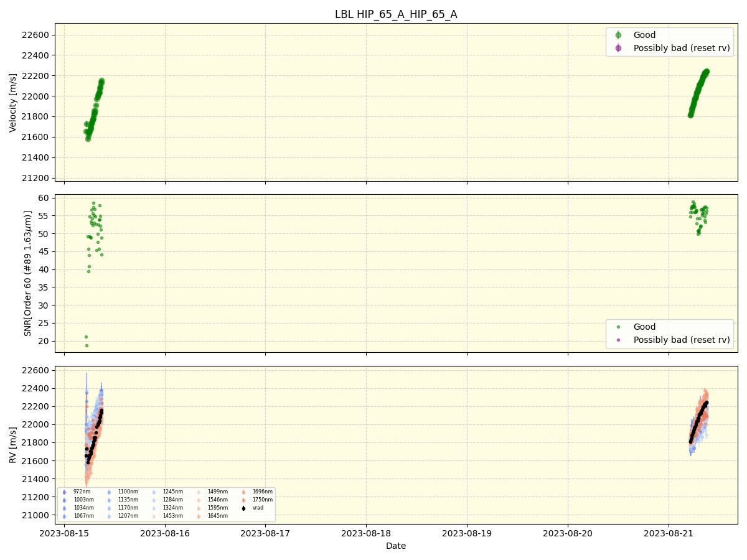
Task: Click the 2023-08-18 date tick label
Action: [x=366, y=534]
